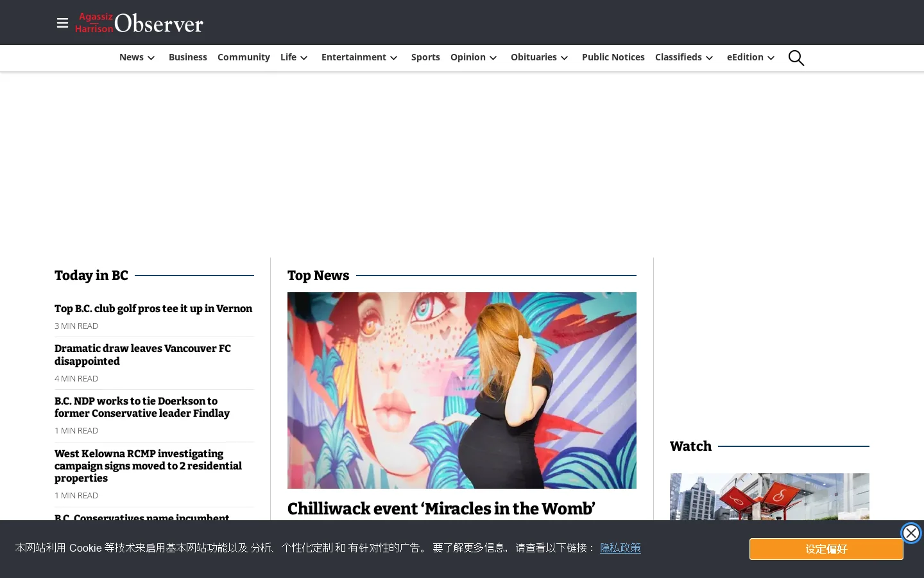Open the Public Notices page

pos(613,57)
